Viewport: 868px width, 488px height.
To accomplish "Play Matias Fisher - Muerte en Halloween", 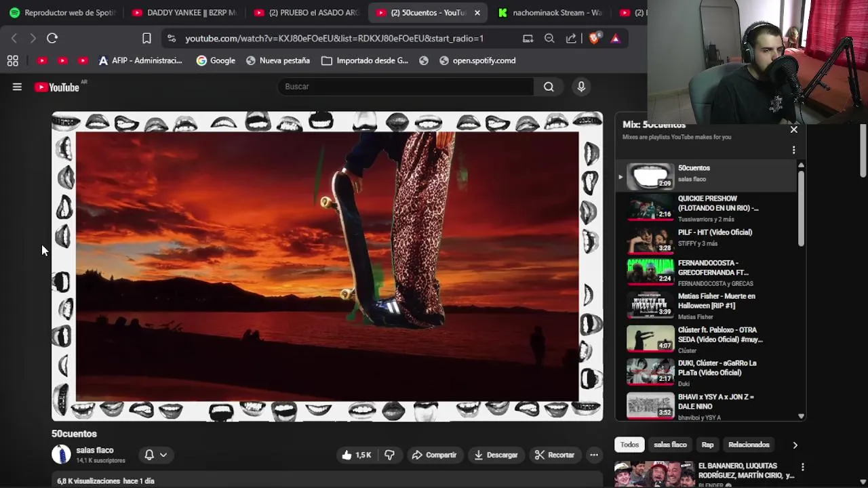I will 705,306.
